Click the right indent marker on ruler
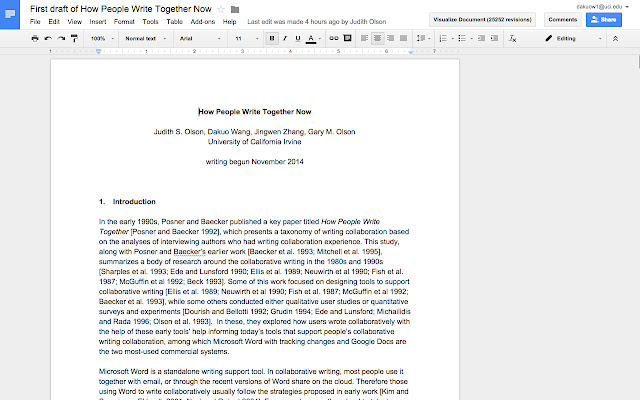This screenshot has width=640, height=400. coord(411,52)
